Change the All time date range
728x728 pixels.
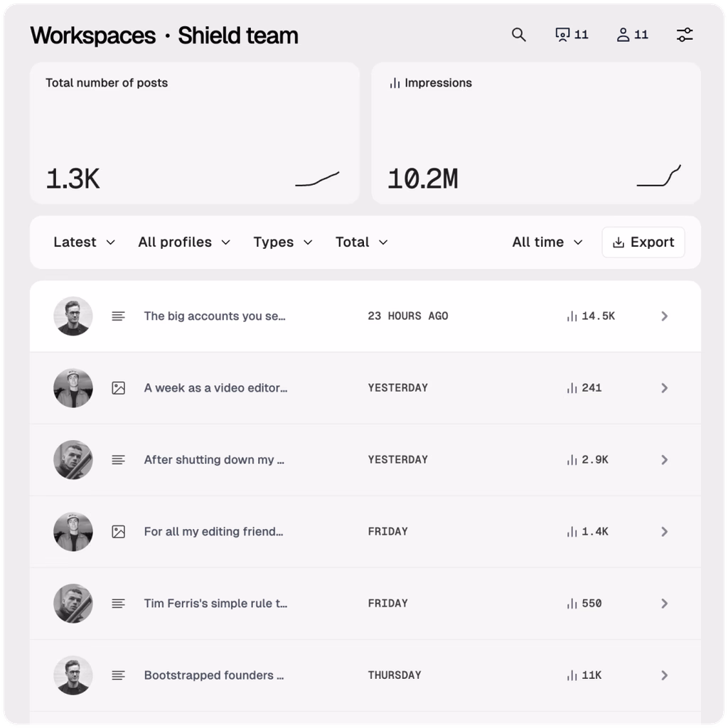pos(546,242)
